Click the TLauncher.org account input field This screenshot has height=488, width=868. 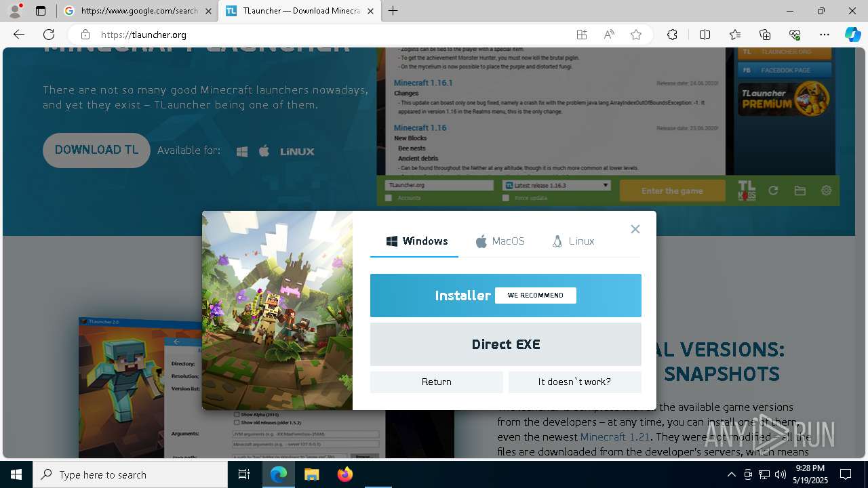click(439, 185)
